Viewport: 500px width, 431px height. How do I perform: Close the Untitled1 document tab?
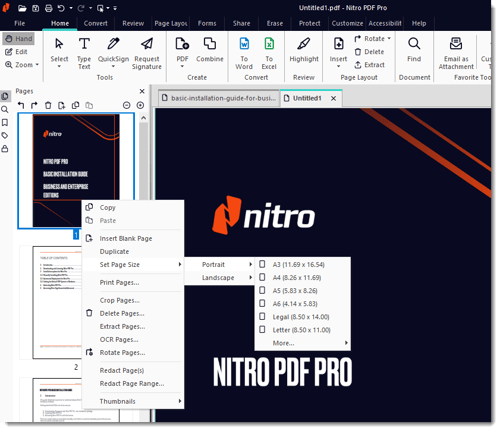(x=333, y=98)
